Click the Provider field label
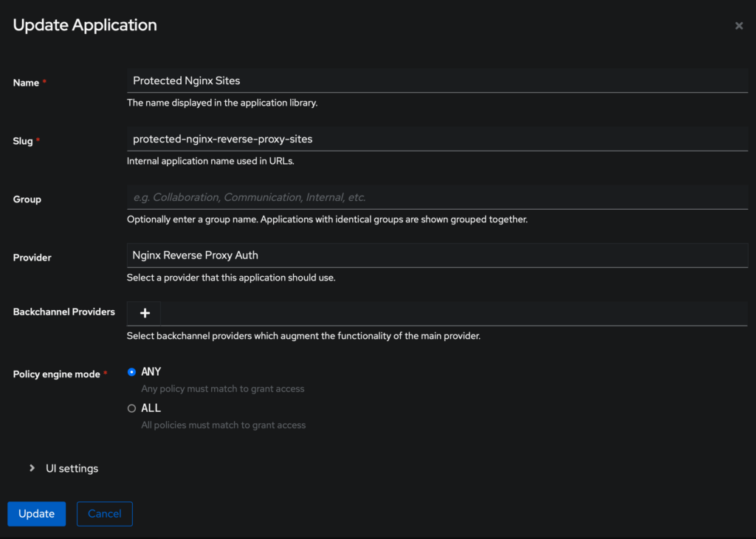The height and width of the screenshot is (539, 756). click(33, 258)
